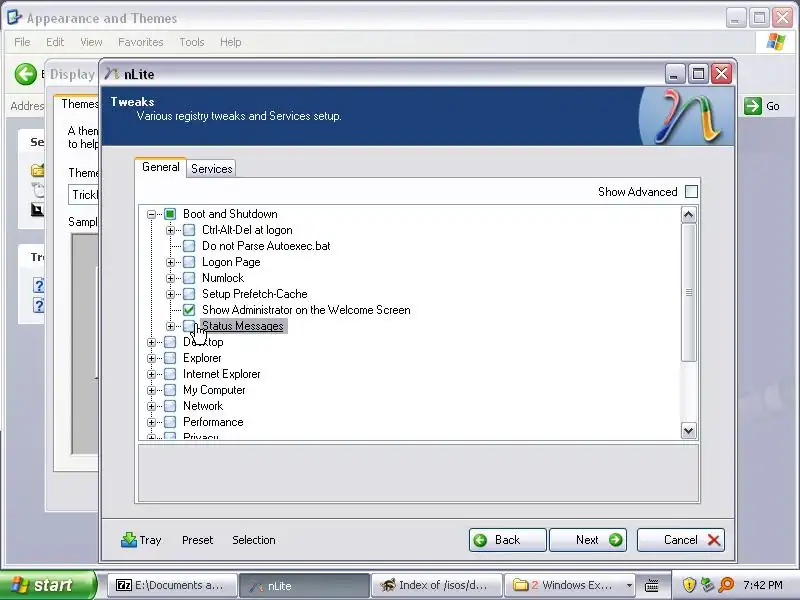Click the security shield tray icon

689,585
